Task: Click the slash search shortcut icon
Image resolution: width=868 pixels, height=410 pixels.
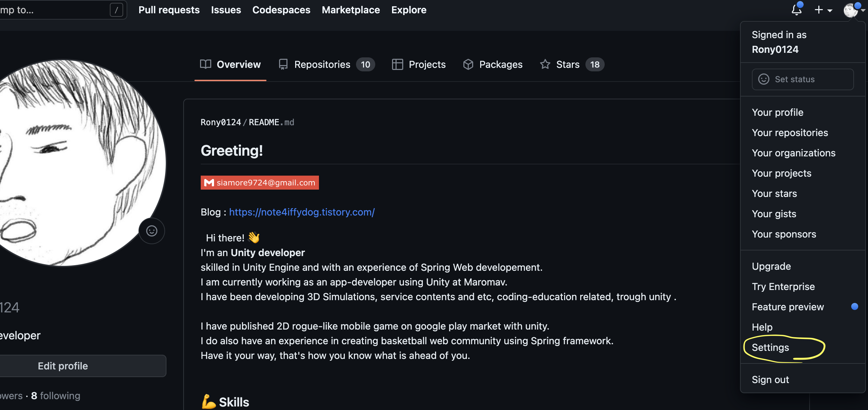Action: [x=116, y=10]
